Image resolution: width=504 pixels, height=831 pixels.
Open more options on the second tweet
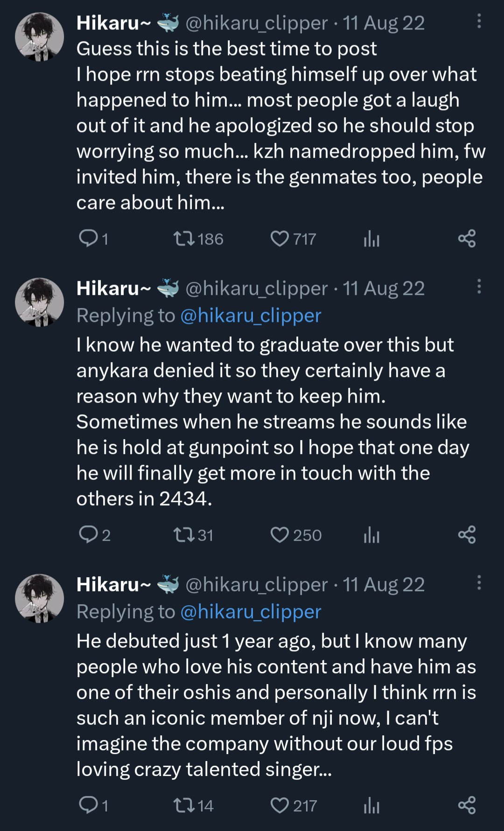[x=479, y=286]
